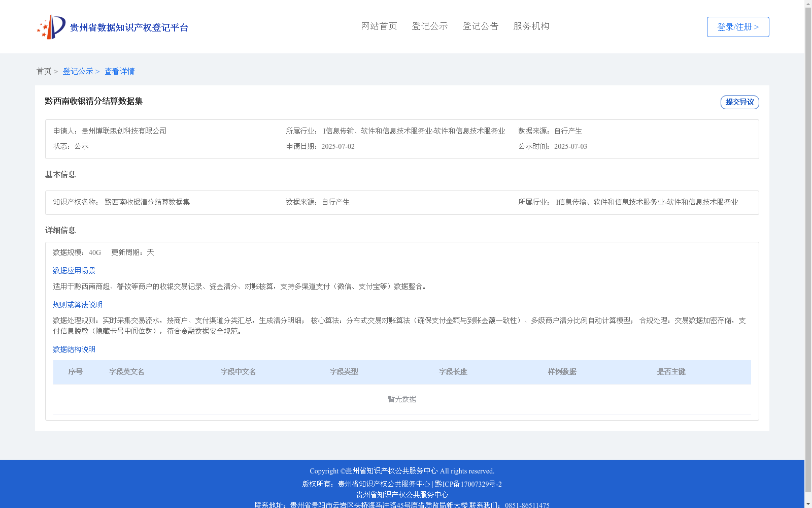812x508 pixels.
Task: Click the 规则或算法说明 heading
Action: coord(78,305)
